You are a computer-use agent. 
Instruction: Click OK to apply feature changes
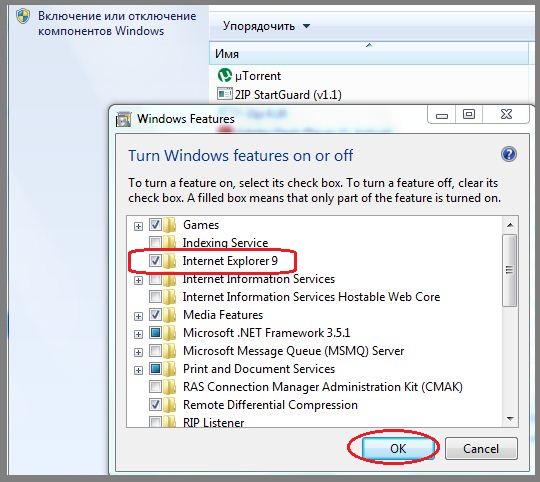click(x=398, y=448)
